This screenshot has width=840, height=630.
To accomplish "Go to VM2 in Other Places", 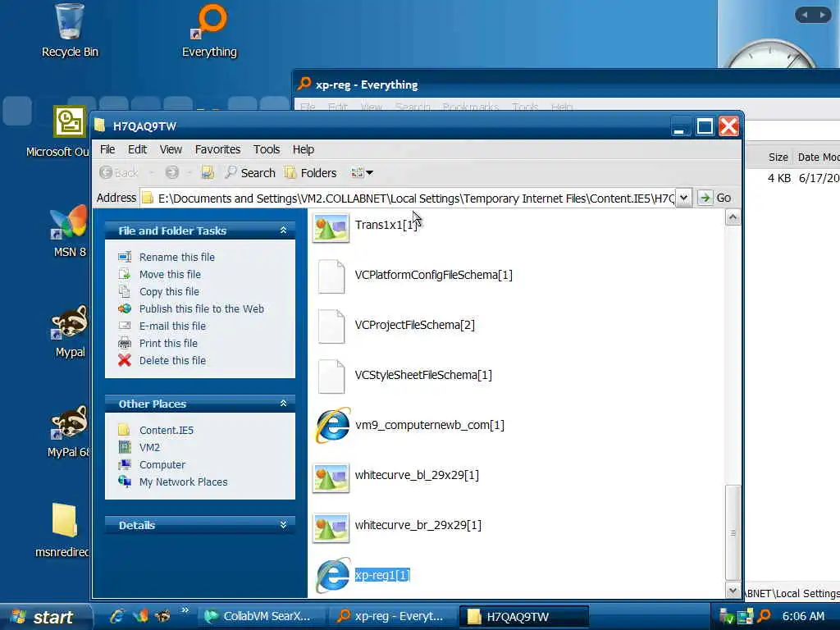I will (x=149, y=447).
